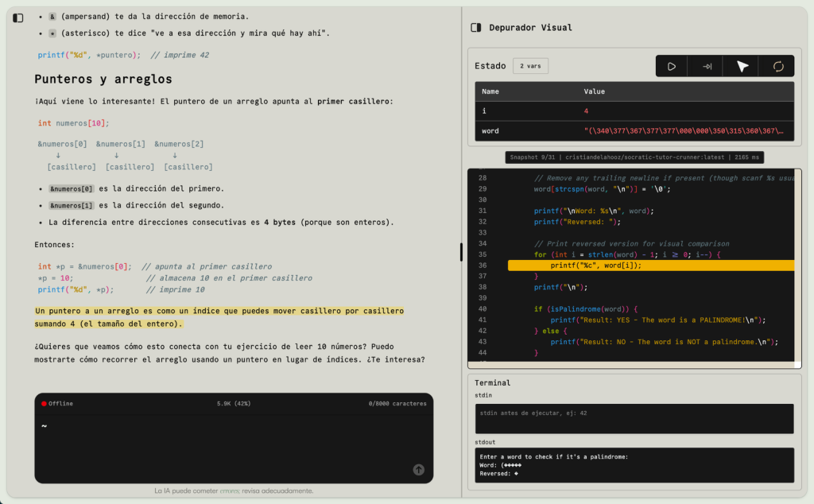Click the yellow highlighted pointer summary sentence
The width and height of the screenshot is (814, 504).
point(219,317)
